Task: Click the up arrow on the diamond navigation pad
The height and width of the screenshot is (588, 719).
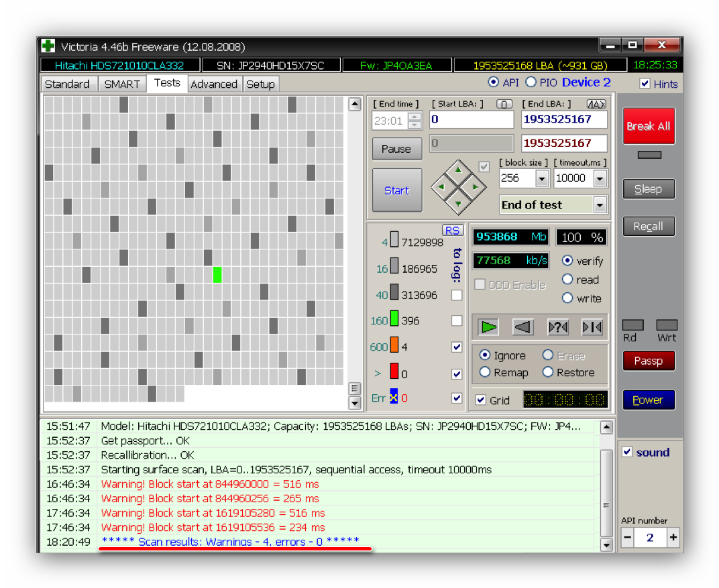Action: tap(458, 170)
